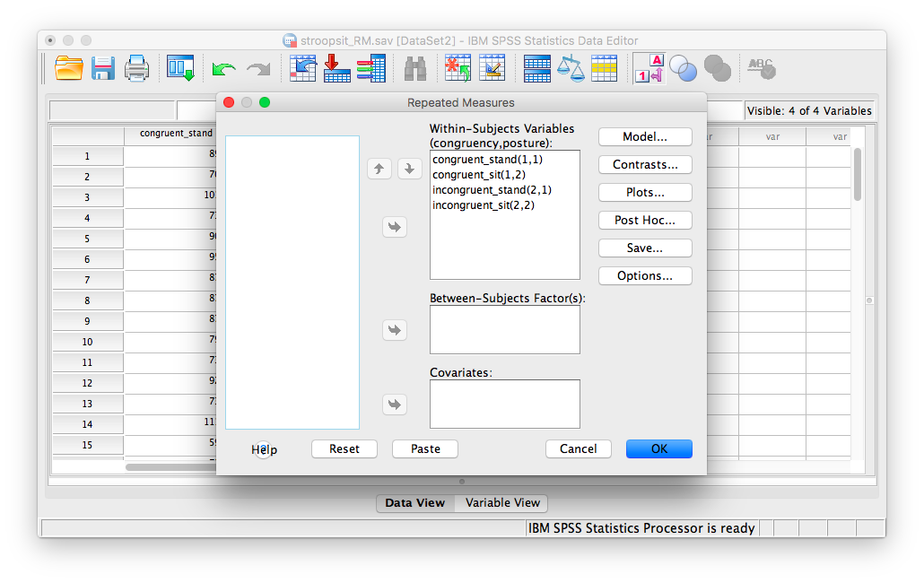Screen dimensions: 924x583
Task: Undo the last action in toolbar
Action: (x=223, y=69)
